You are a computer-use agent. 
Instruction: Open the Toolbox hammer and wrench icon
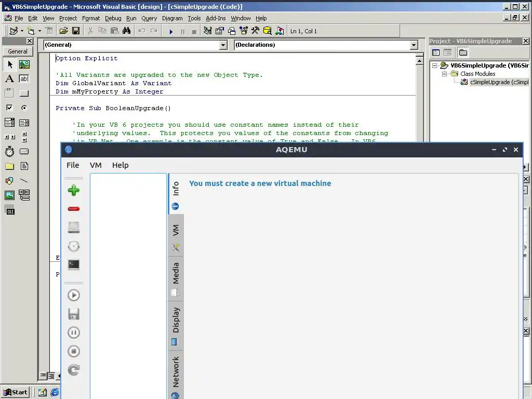tap(256, 31)
